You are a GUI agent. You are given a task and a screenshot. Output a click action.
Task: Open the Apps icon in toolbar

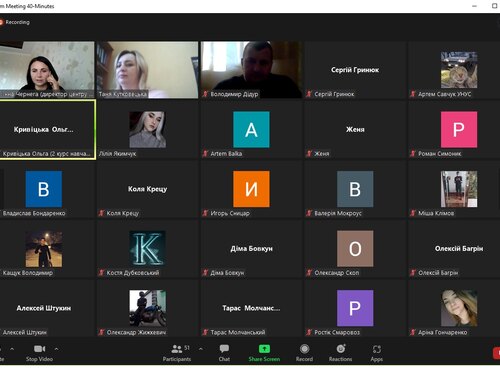coord(377,349)
